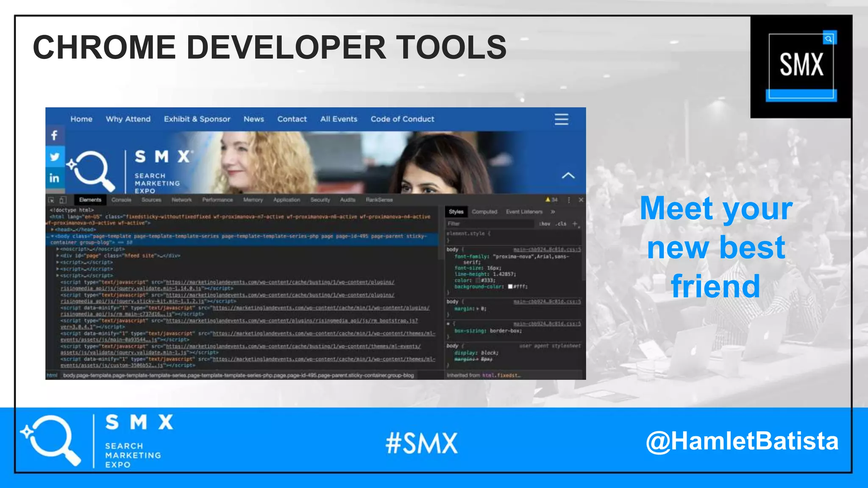Screen dimensions: 868x488
Task: Show more Styles pane tabs chevron
Action: pos(553,212)
